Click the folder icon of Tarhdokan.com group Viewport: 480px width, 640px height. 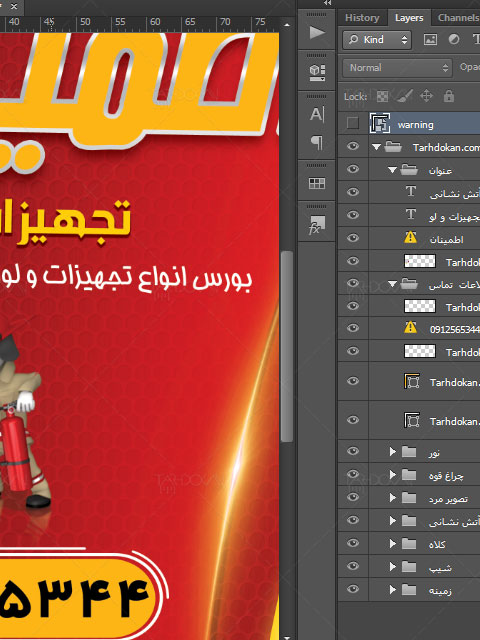(393, 147)
